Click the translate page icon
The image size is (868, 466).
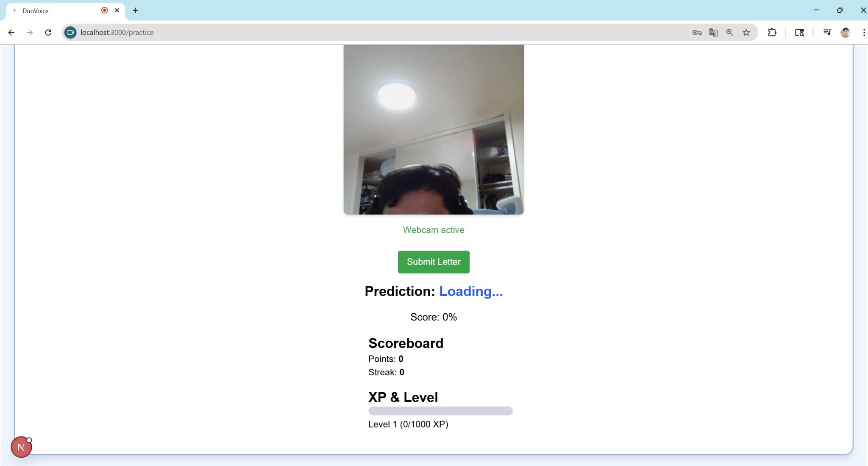tap(713, 32)
